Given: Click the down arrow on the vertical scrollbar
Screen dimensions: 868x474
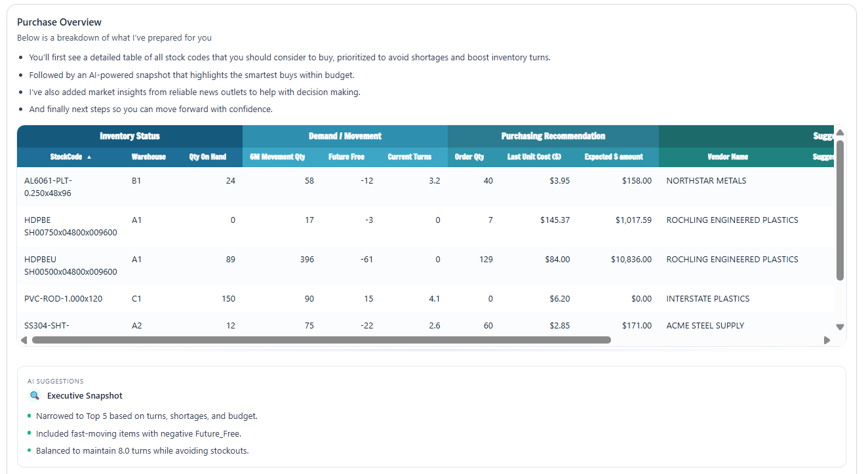Looking at the screenshot, I should coord(839,326).
